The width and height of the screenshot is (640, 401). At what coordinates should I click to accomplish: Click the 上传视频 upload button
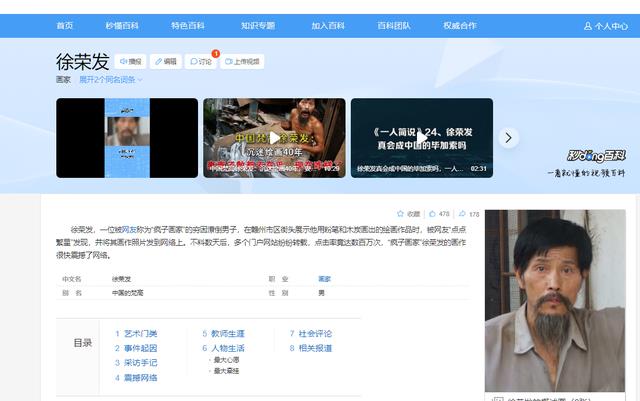(x=242, y=62)
